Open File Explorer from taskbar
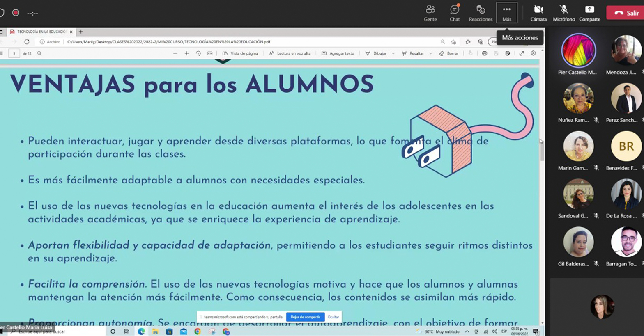 tap(155, 331)
